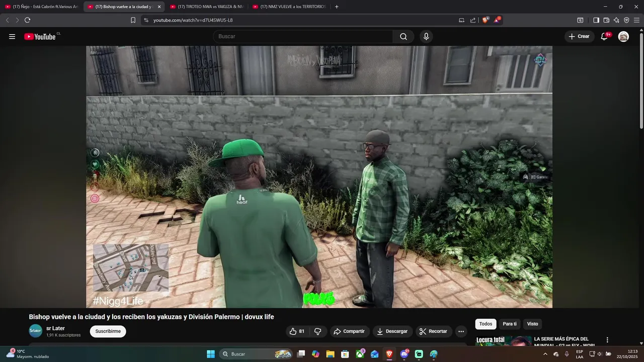Open Brave Wallet icon

tap(606, 20)
